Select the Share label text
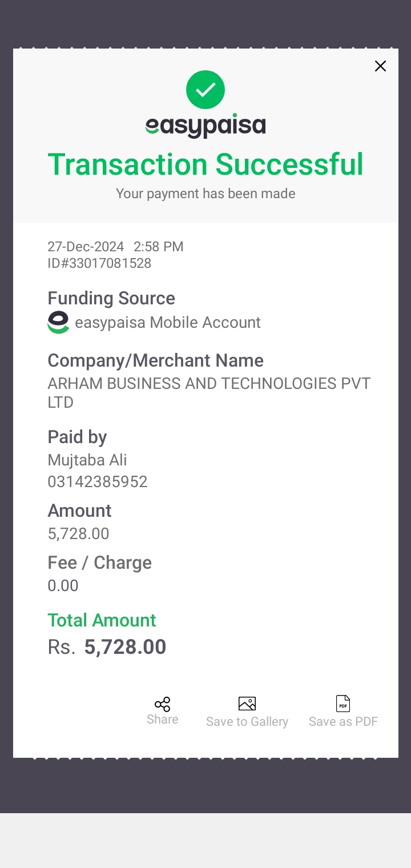 (x=163, y=719)
